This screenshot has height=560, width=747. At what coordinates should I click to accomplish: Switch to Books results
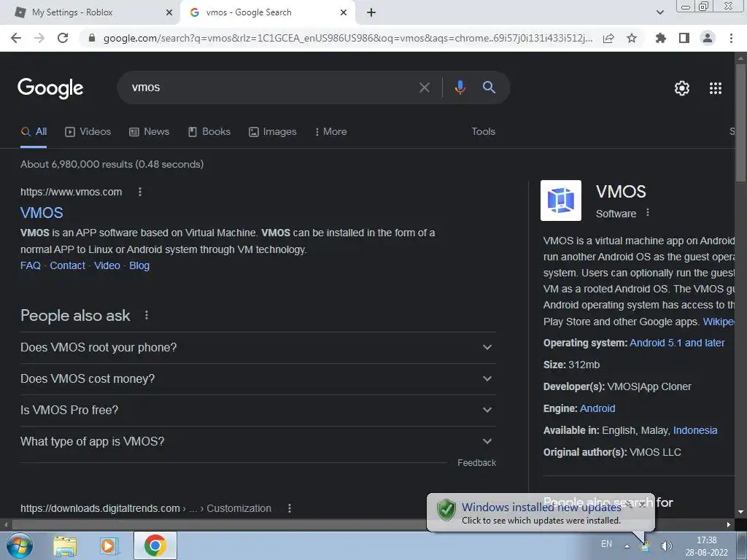tap(209, 132)
